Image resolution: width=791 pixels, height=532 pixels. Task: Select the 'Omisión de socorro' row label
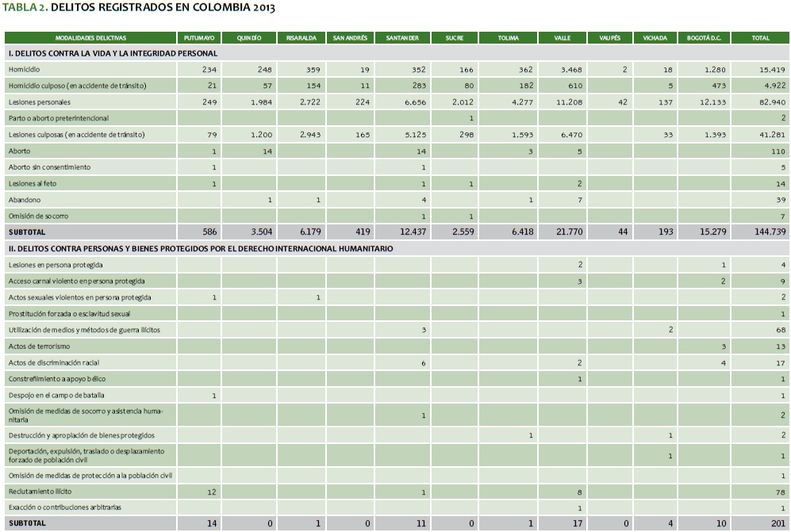[x=38, y=216]
